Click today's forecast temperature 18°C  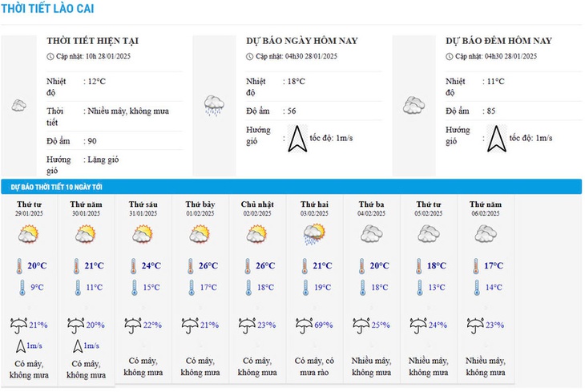297,82
